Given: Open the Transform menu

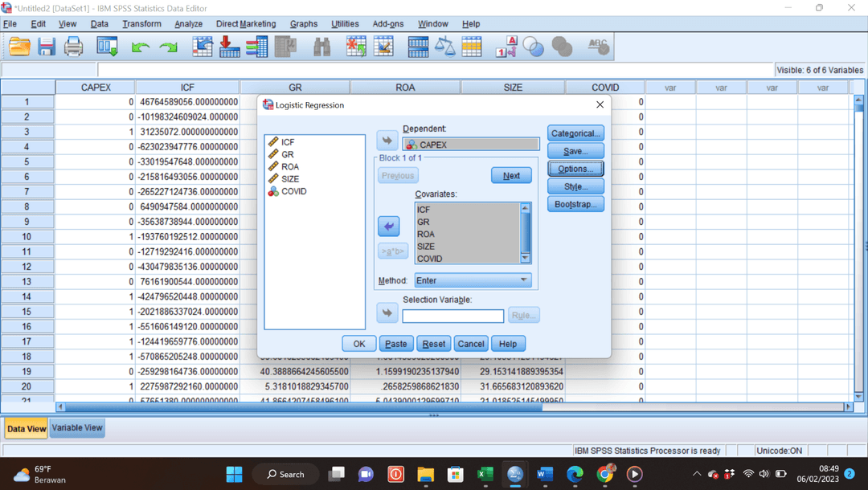Looking at the screenshot, I should [x=141, y=24].
